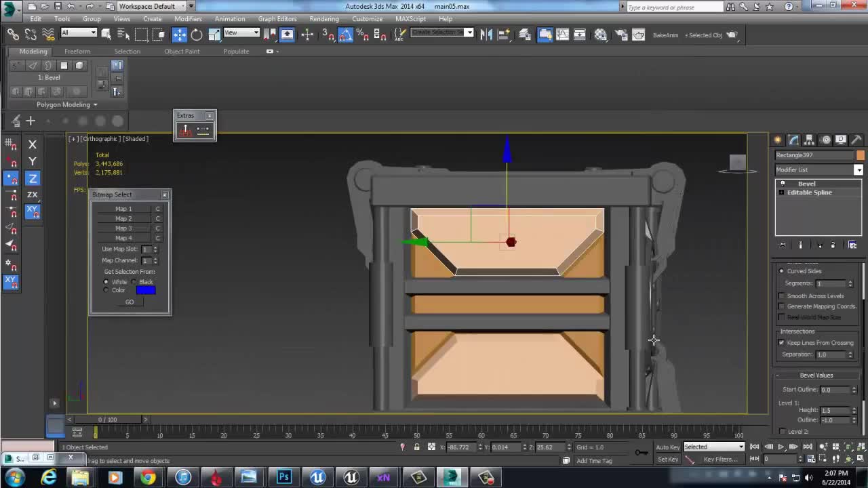Restrict axis to Y in constraints toolbar
868x488 pixels.
pyautogui.click(x=32, y=161)
